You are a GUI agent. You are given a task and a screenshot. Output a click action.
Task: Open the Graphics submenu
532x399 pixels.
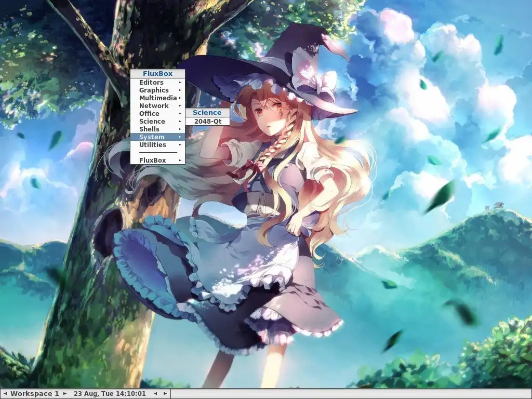click(157, 90)
